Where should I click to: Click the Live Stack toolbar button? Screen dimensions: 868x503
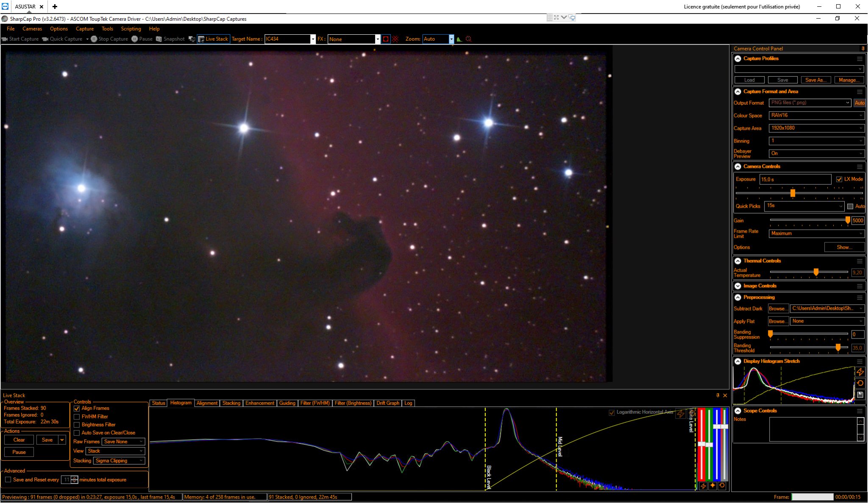[213, 39]
